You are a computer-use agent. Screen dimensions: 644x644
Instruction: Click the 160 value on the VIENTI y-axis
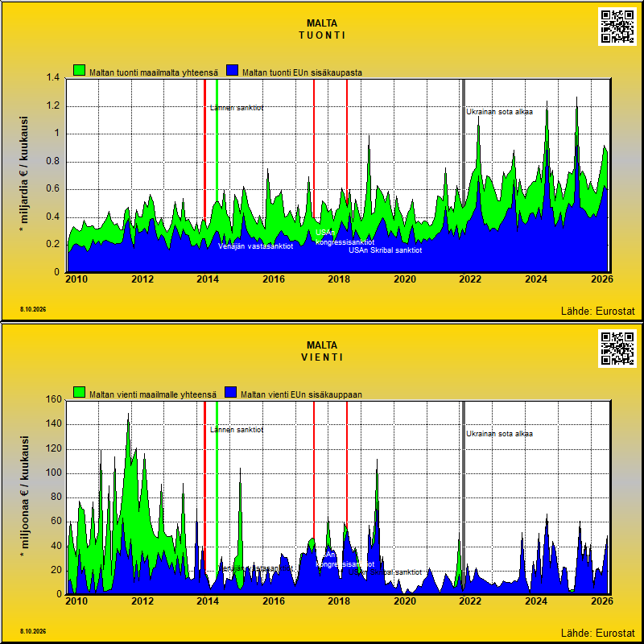(53, 399)
